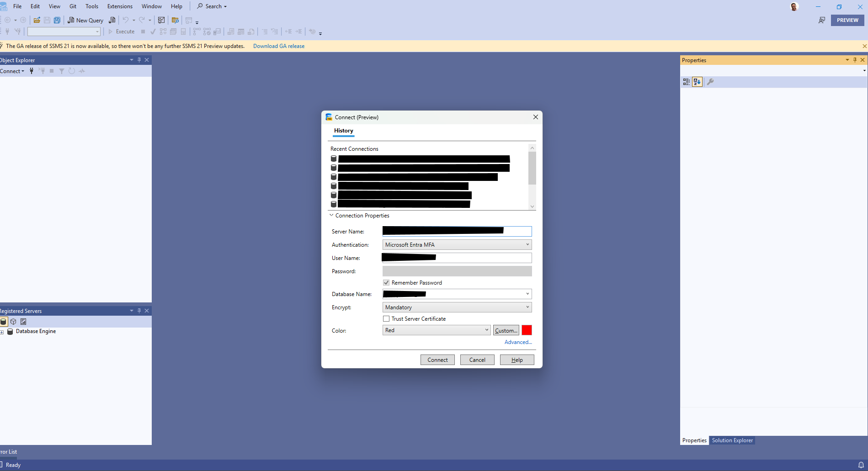Click the Redo arrow icon

point(142,20)
